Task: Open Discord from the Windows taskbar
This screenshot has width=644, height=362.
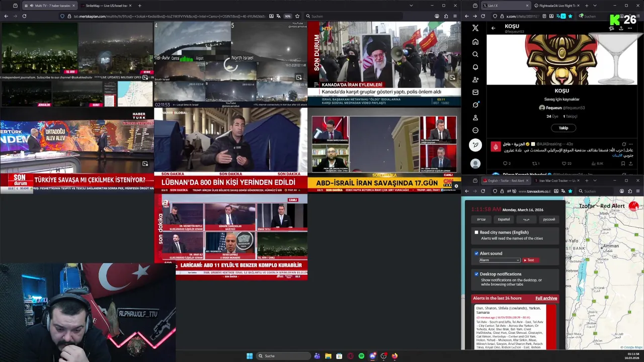Action: click(x=372, y=356)
